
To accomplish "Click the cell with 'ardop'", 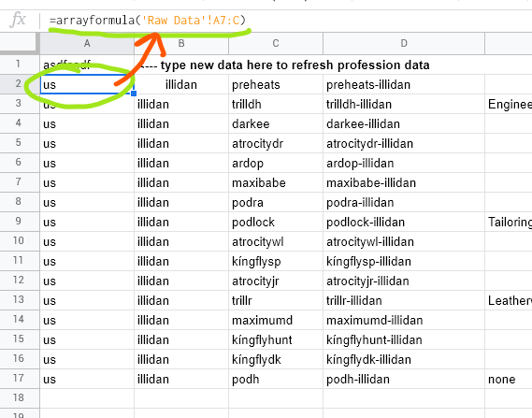I will [x=276, y=164].
